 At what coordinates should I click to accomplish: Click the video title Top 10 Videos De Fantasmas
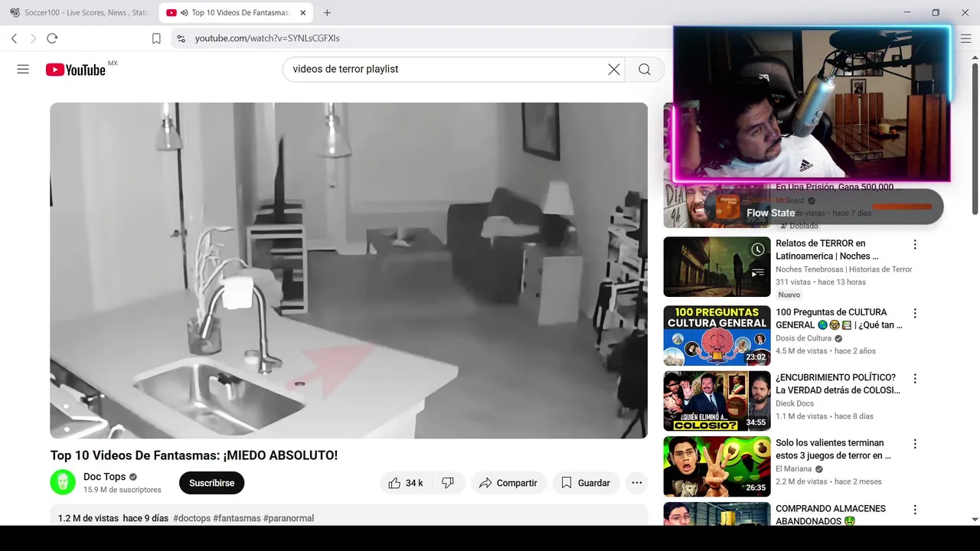pyautogui.click(x=194, y=455)
